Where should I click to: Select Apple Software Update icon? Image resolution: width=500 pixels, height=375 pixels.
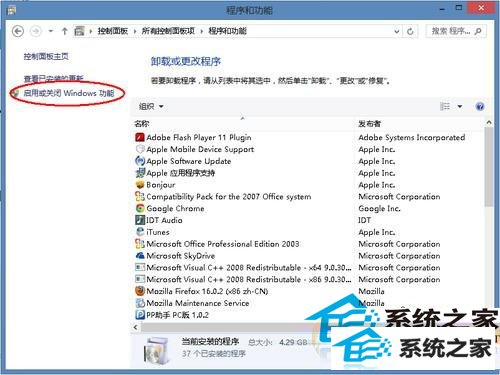click(x=140, y=161)
